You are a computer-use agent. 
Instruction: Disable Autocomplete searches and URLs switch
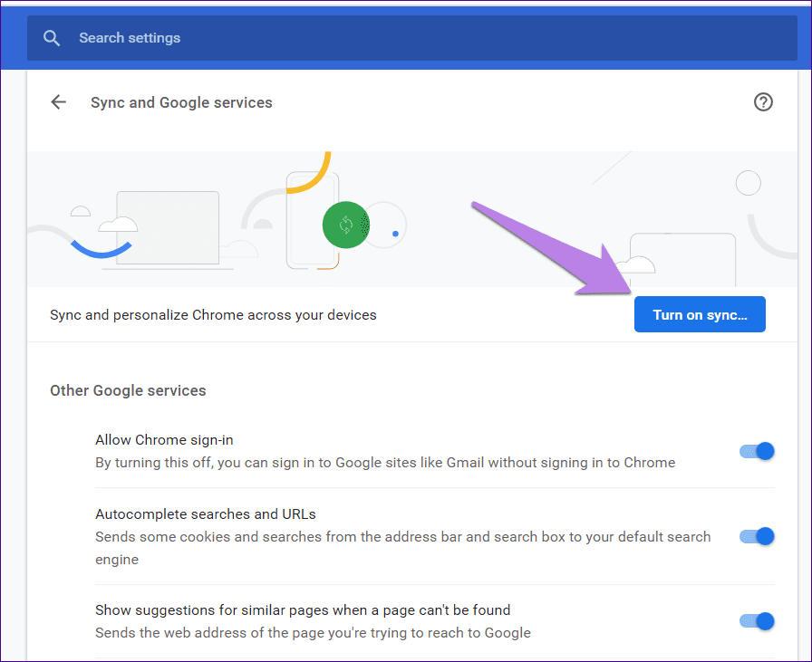tap(757, 536)
